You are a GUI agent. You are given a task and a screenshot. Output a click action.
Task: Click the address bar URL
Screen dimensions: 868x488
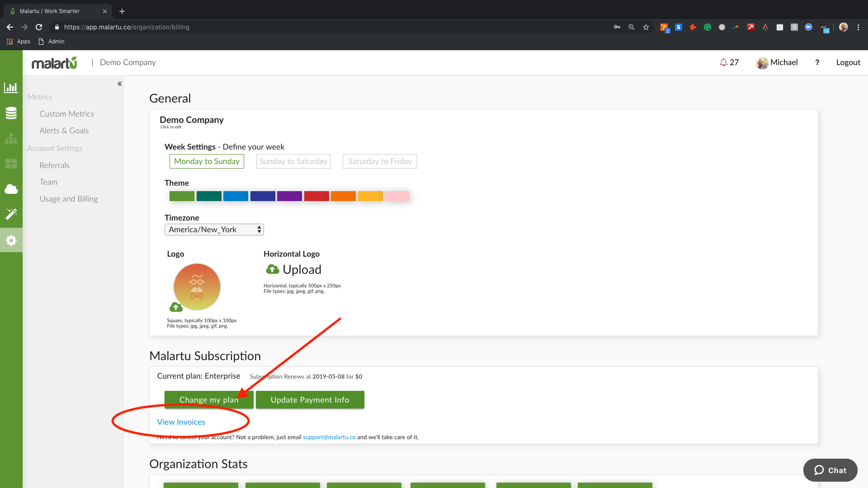coord(127,27)
